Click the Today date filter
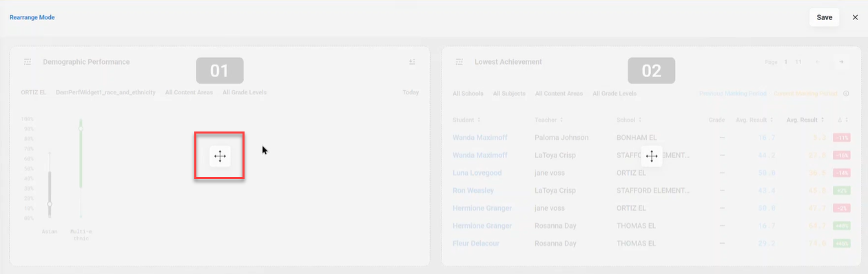Screen dimensions: 868x274 (x=411, y=92)
